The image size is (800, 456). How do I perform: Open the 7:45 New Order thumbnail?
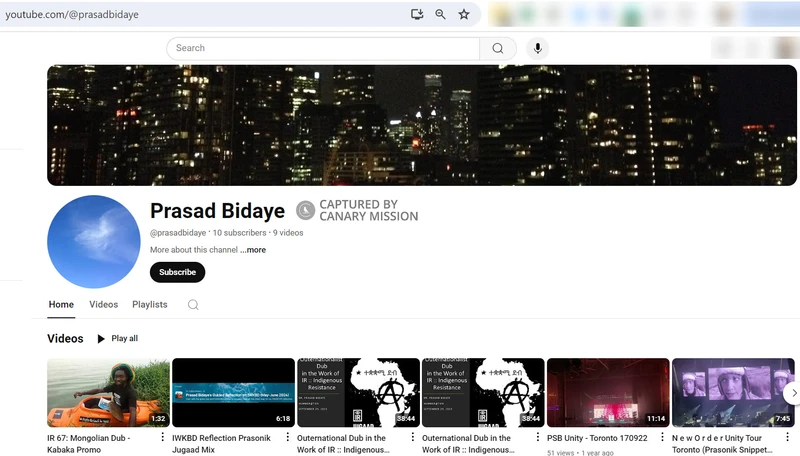point(733,393)
